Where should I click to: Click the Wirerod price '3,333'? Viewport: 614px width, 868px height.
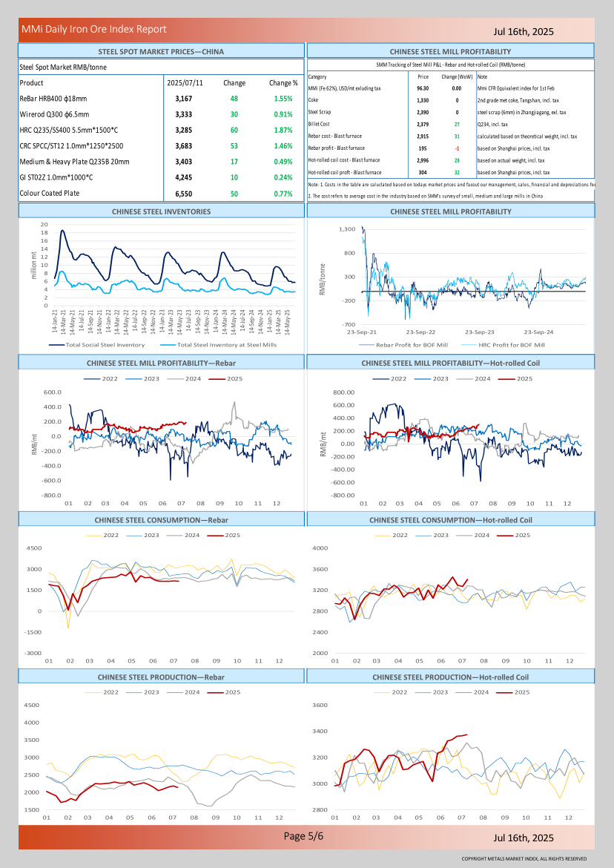click(x=184, y=114)
